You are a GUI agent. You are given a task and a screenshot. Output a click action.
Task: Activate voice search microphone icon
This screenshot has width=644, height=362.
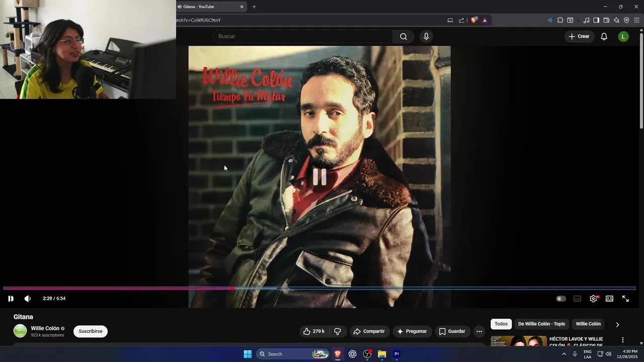(x=426, y=36)
